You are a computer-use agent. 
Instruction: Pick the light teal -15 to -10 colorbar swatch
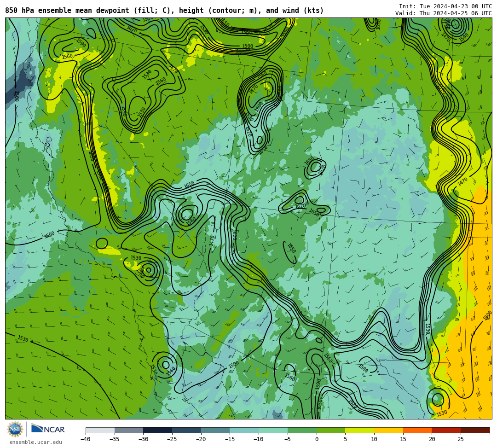244,430
